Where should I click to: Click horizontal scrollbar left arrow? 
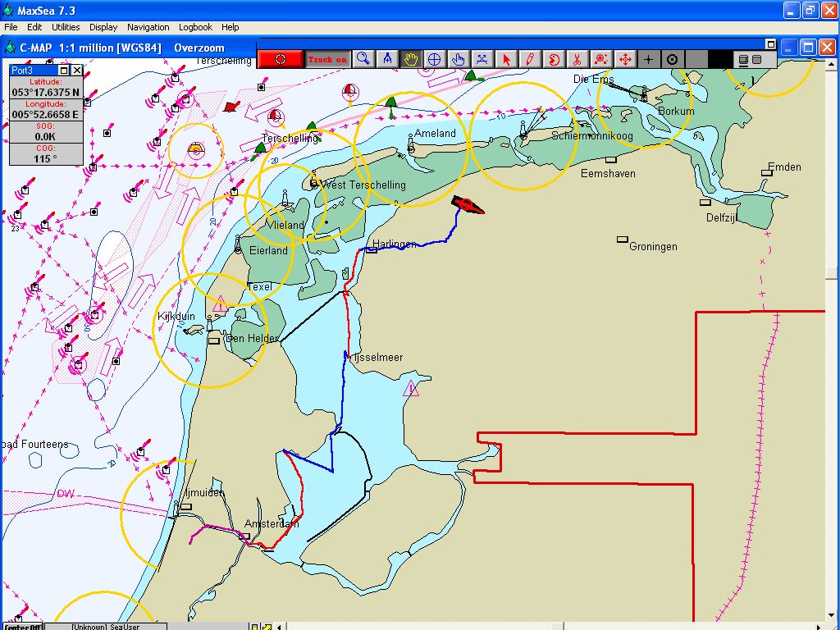tap(279, 627)
